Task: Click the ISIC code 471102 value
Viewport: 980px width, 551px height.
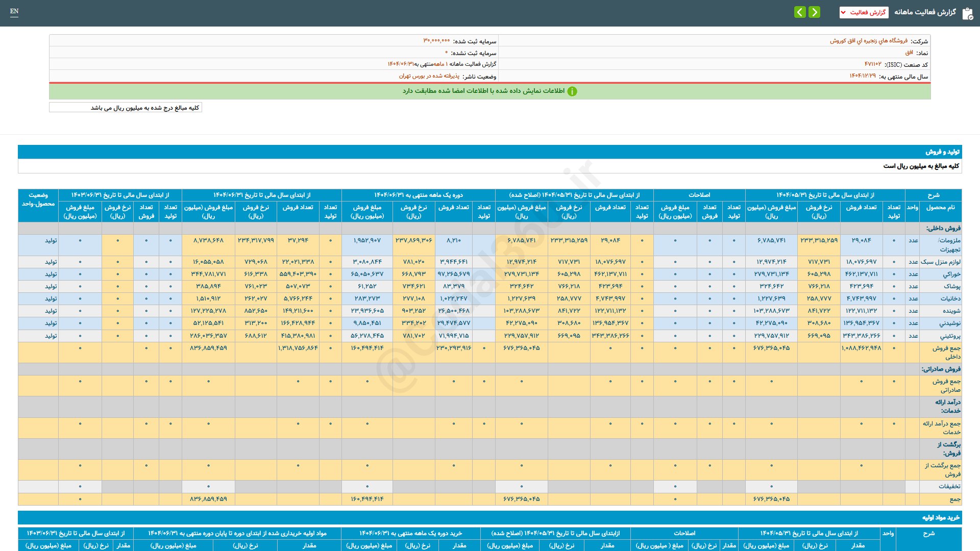Action: point(873,64)
